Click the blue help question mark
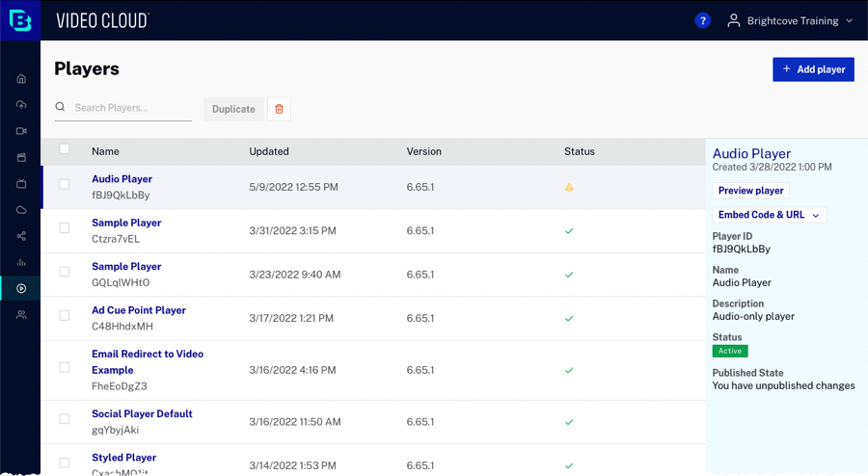Screen dimensions: 868x476 pos(702,20)
